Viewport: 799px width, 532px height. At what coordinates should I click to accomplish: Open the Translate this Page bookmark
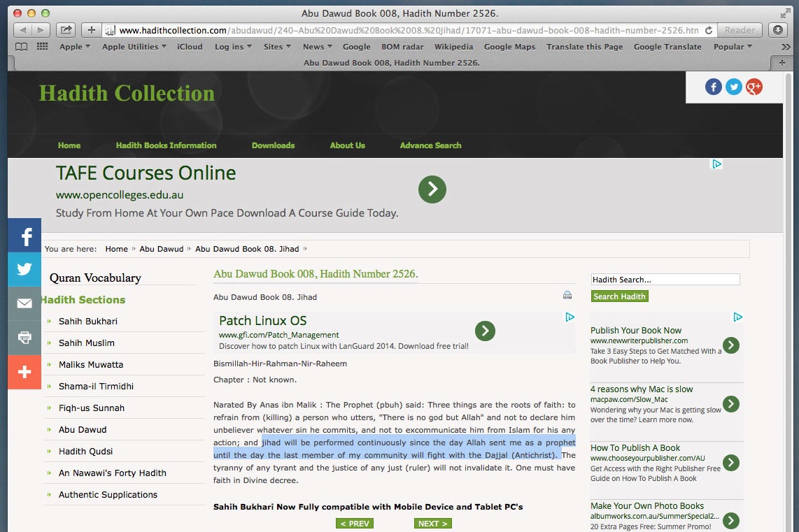tap(584, 47)
